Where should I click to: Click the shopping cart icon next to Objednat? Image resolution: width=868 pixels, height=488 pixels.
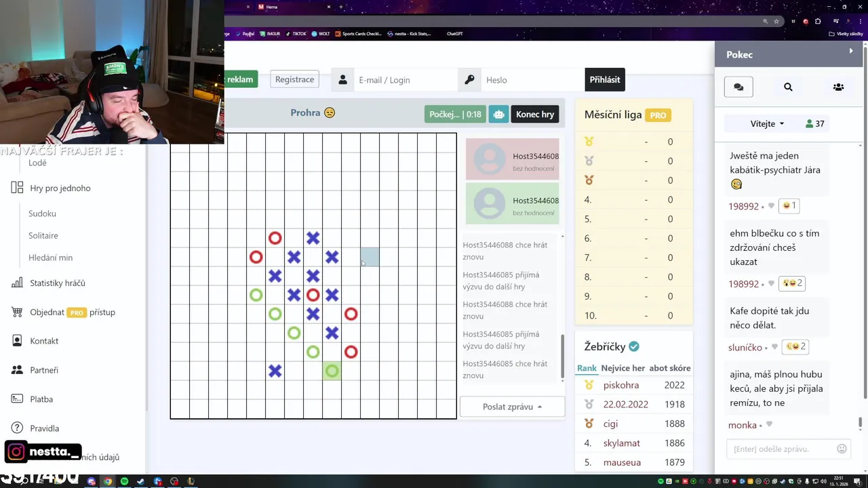(x=17, y=312)
